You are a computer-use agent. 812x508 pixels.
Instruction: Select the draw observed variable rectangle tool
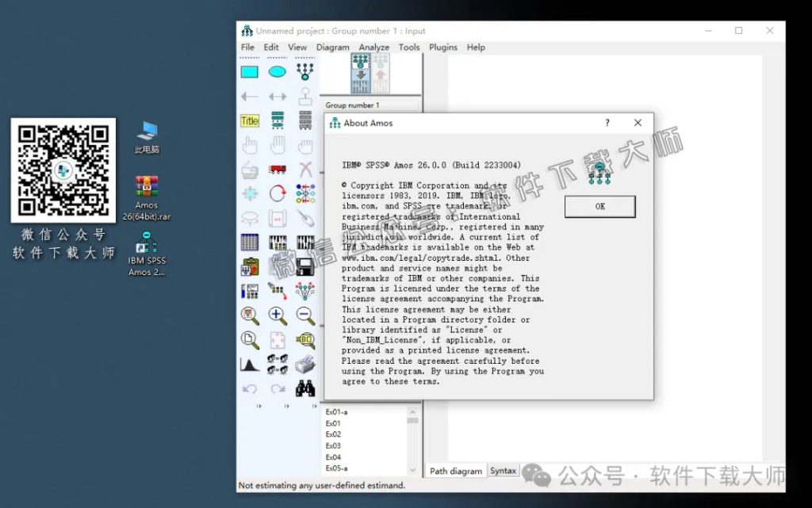coord(249,71)
